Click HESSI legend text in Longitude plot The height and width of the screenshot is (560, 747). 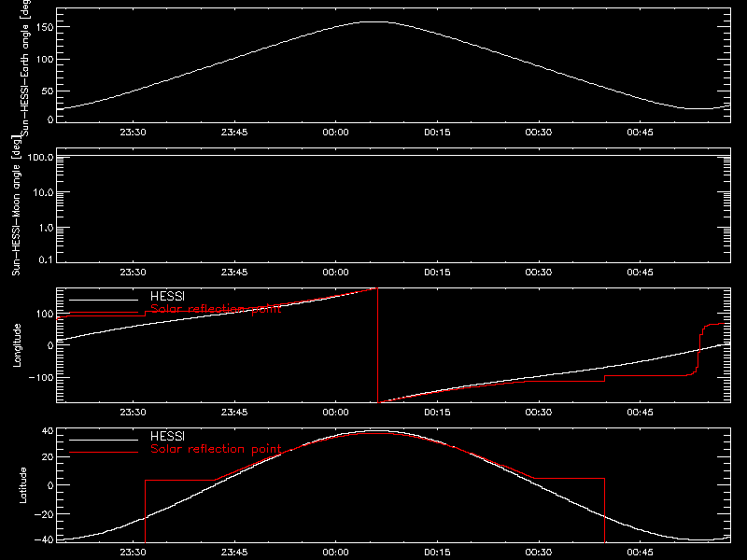pos(168,296)
